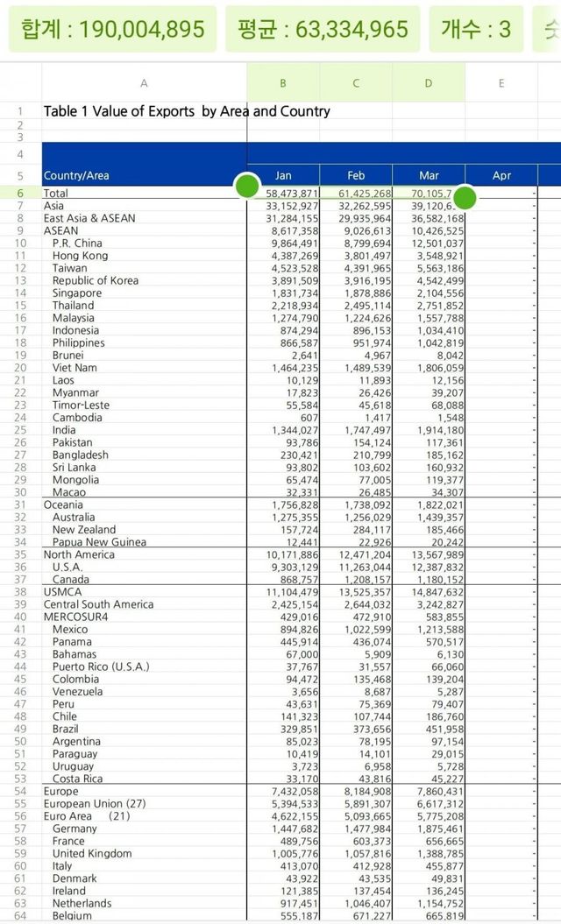The image size is (561, 924).
Task: Tap the average 63,334,965 chip
Action: pyautogui.click(x=322, y=29)
